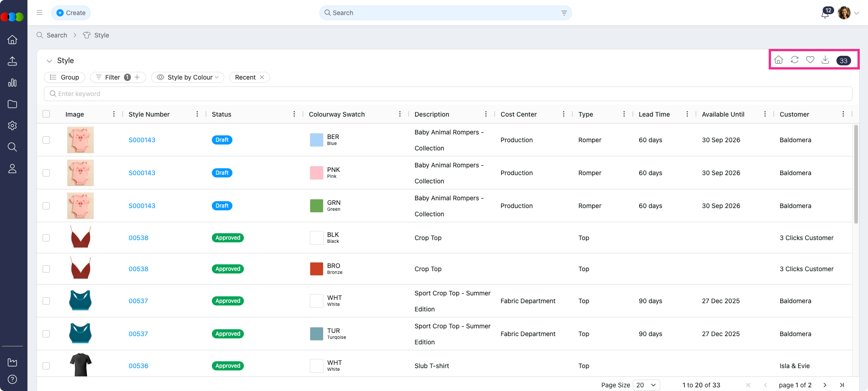Open Description column options menu
The image size is (868, 391).
click(486, 114)
